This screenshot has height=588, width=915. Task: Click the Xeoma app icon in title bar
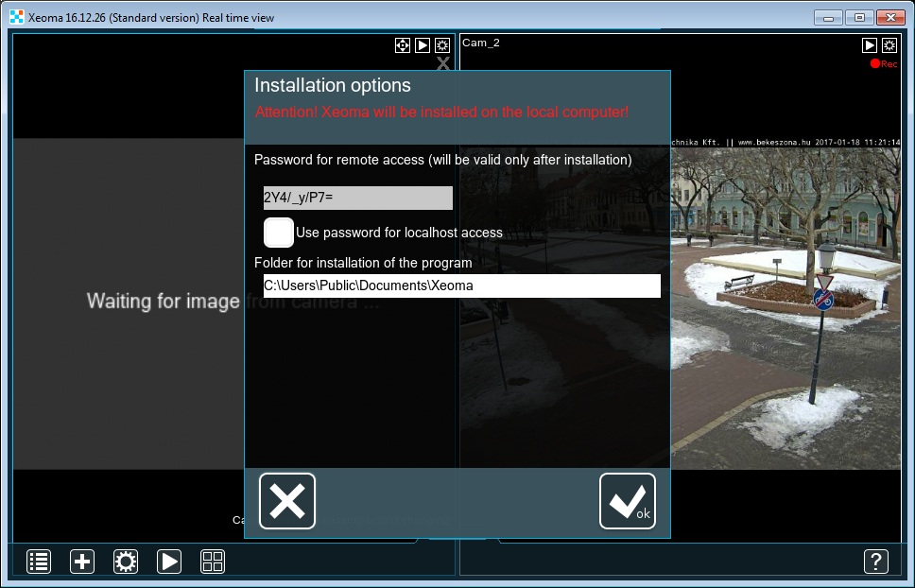(x=17, y=17)
